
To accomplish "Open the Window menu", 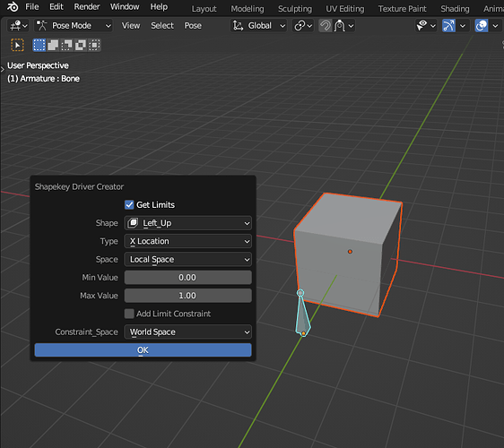I will pyautogui.click(x=125, y=7).
